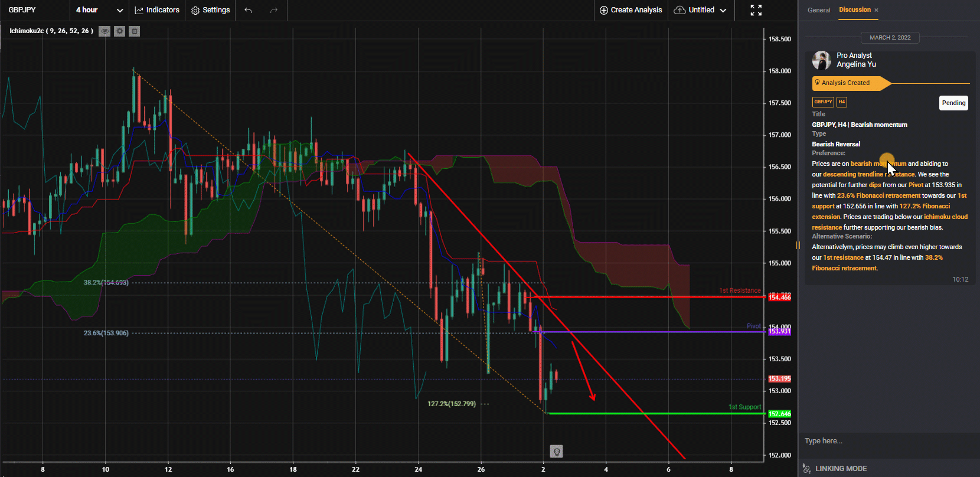Open Angelina Yu's profile avatar
The image size is (980, 477).
pos(821,60)
